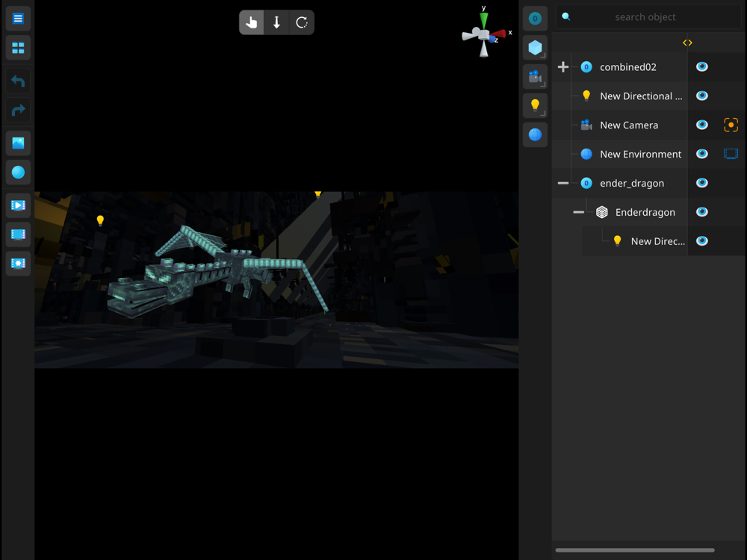747x560 pixels.
Task: Select the New Camera tree item
Action: click(x=629, y=125)
